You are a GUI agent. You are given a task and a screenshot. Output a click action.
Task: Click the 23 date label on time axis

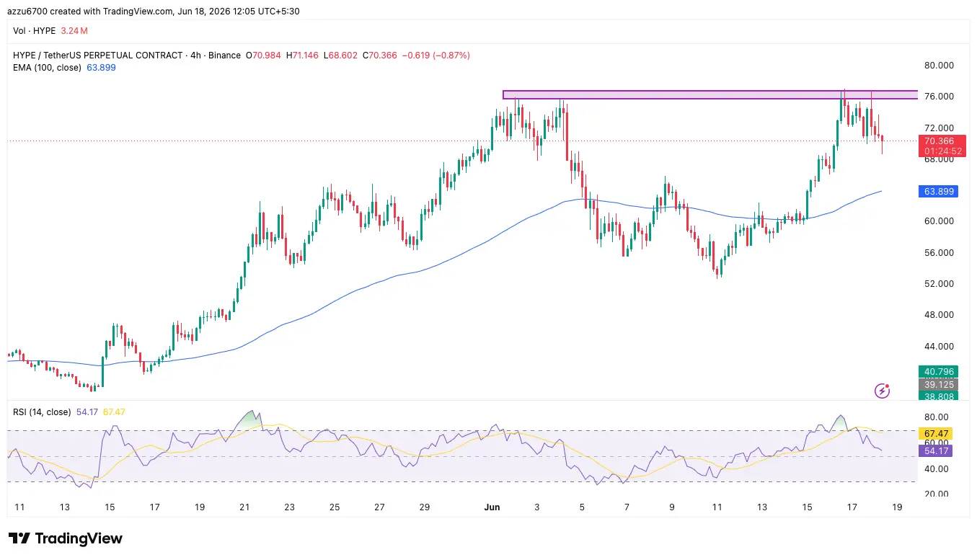point(289,507)
